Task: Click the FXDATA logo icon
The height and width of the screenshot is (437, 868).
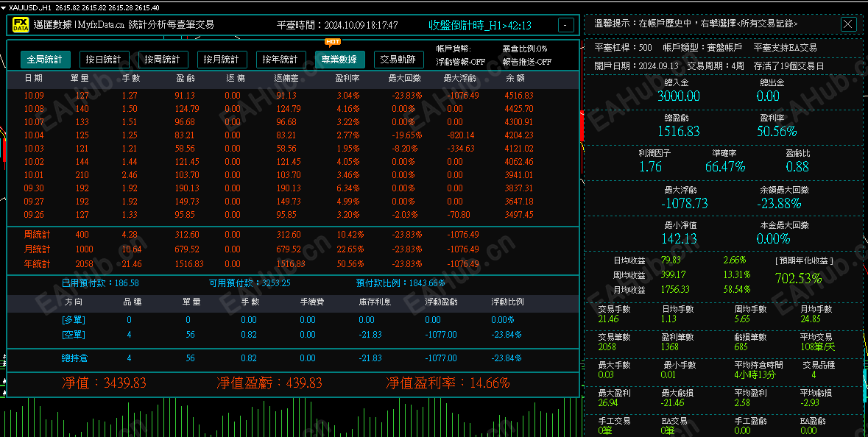Action: coord(22,24)
